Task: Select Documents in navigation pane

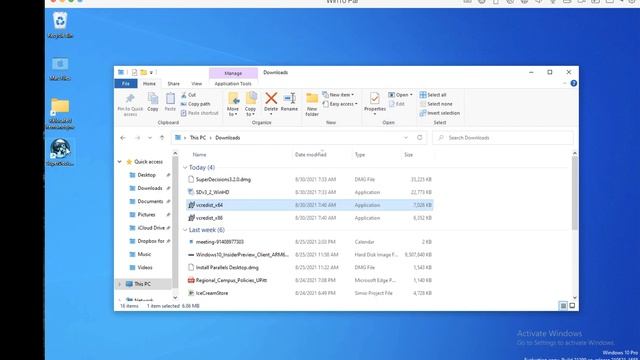Action: tap(150, 202)
